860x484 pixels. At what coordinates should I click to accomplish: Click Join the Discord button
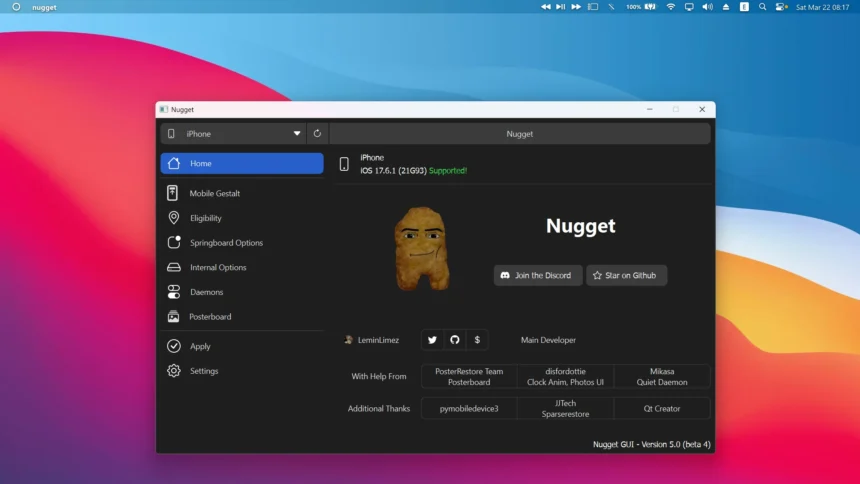[538, 275]
